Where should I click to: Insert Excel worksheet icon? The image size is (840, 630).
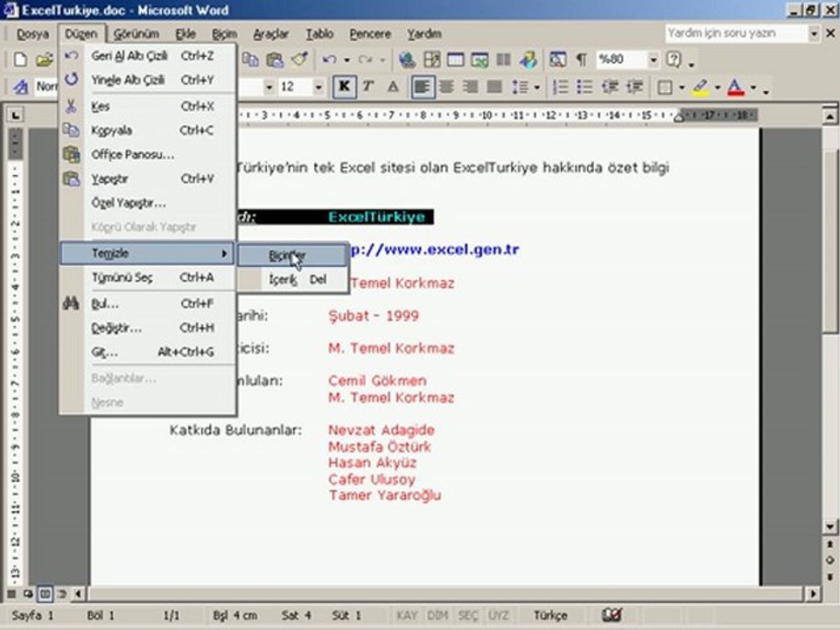479,59
